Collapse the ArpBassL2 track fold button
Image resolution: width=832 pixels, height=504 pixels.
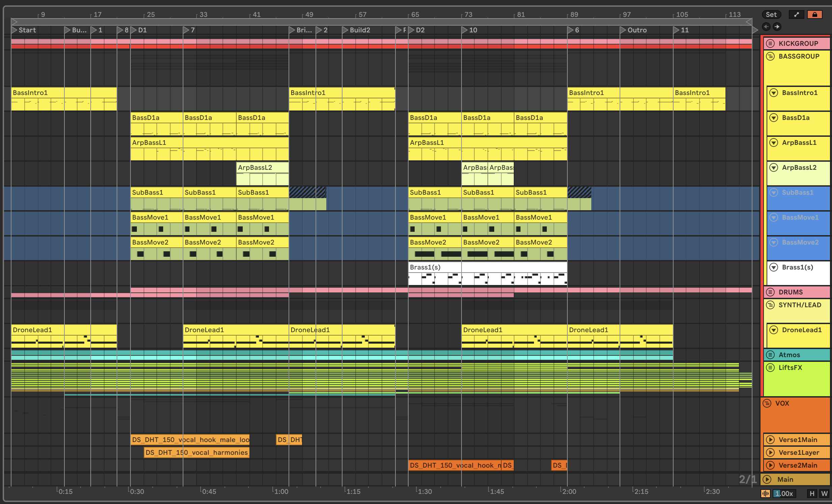pos(774,168)
